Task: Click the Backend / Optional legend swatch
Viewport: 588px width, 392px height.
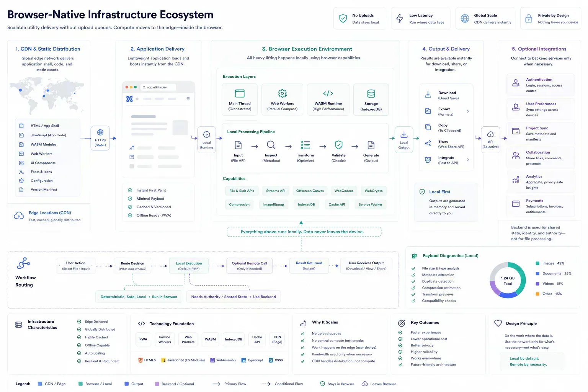Action: [x=157, y=384]
